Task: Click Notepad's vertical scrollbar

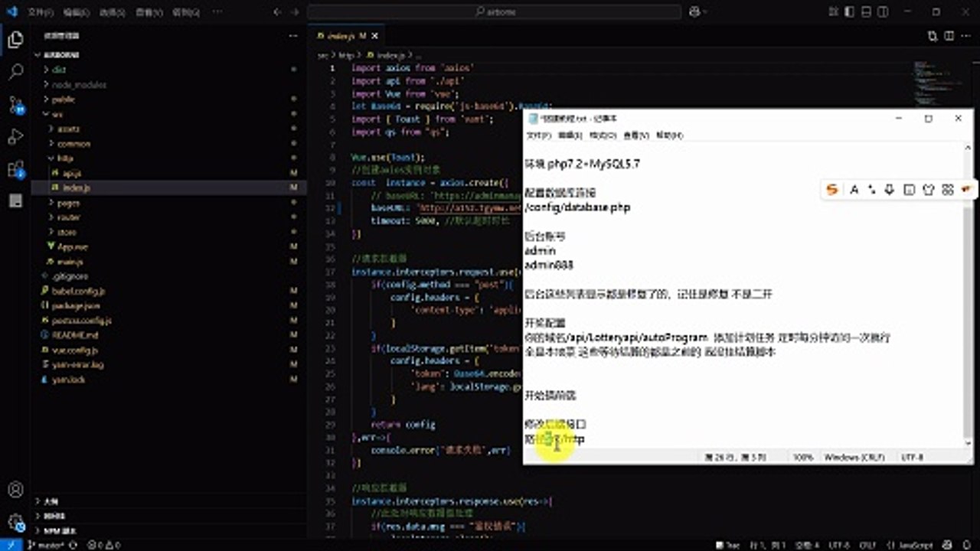Action: click(x=968, y=296)
